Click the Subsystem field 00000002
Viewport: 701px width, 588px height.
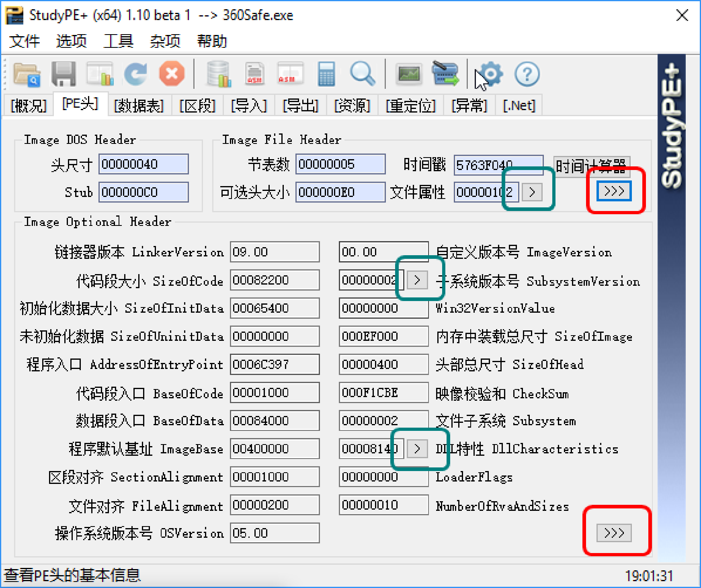click(x=384, y=420)
